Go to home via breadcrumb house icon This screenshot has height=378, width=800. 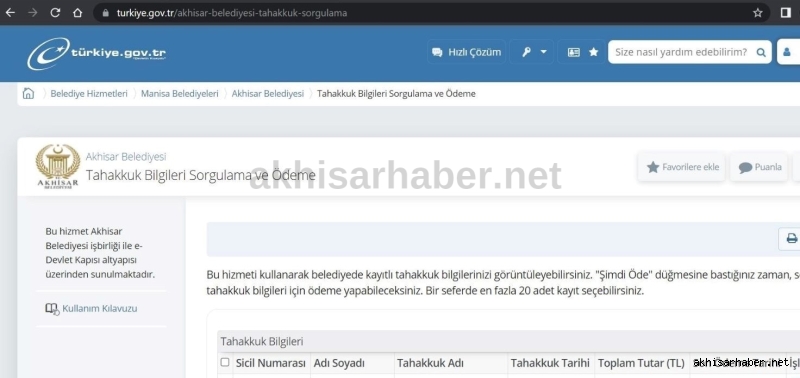click(x=29, y=93)
